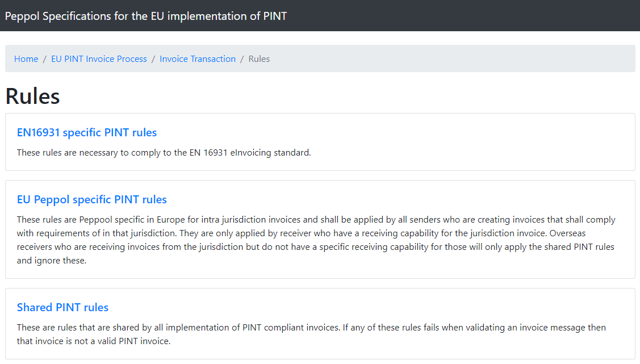Go to the Home breadcrumb link

click(26, 58)
